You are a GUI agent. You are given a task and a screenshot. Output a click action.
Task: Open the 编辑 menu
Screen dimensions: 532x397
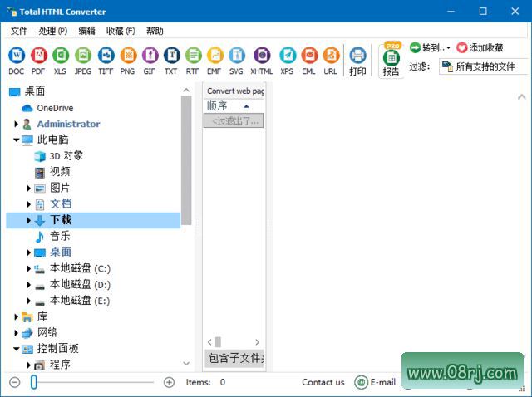86,32
